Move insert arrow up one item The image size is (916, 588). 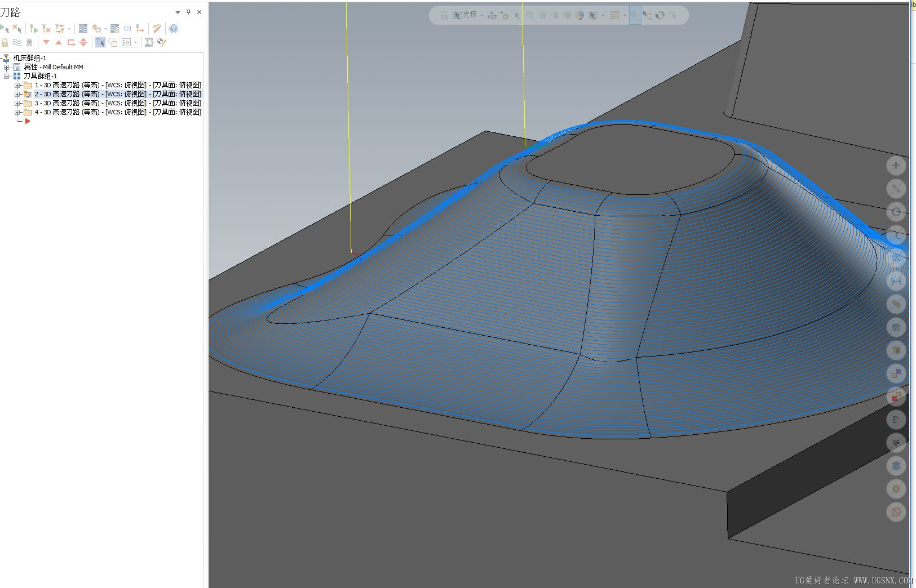(x=59, y=42)
